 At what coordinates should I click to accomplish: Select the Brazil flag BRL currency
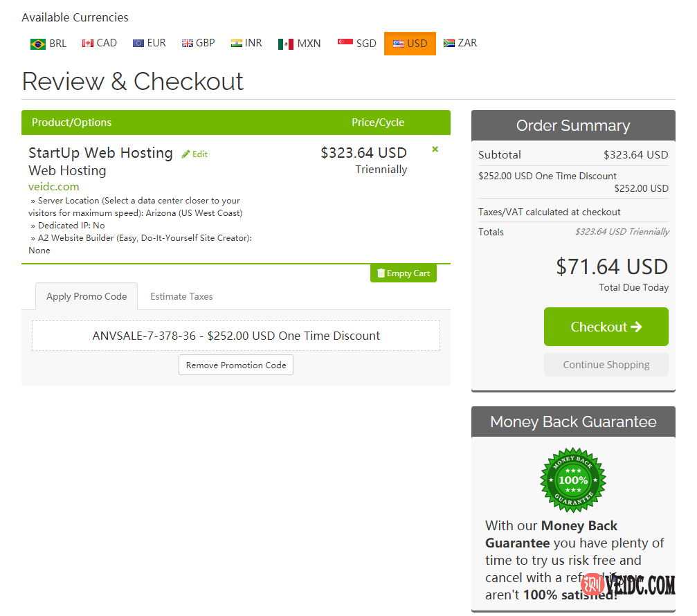click(x=48, y=44)
